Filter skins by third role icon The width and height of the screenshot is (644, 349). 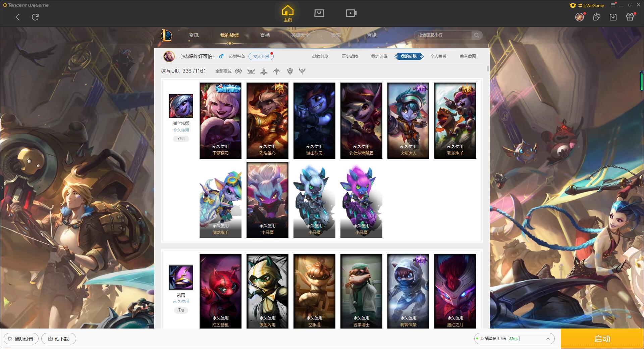coord(264,71)
